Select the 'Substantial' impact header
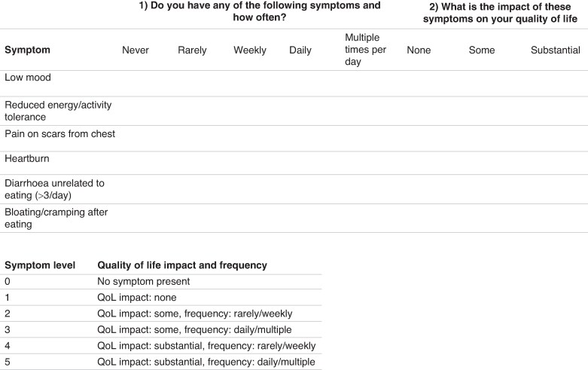Image resolution: width=588 pixels, height=370 pixels. pyautogui.click(x=555, y=50)
